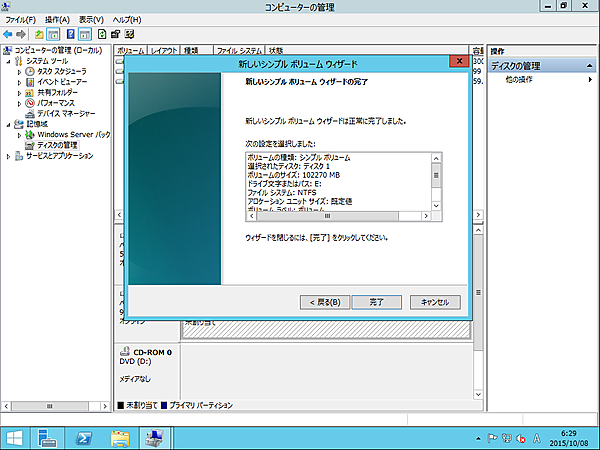
Task: Click the Up One Level folder icon
Action: click(40, 34)
